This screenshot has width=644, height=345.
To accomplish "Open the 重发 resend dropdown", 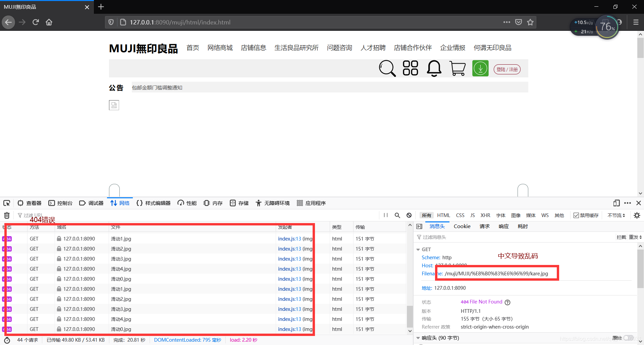I will (635, 237).
